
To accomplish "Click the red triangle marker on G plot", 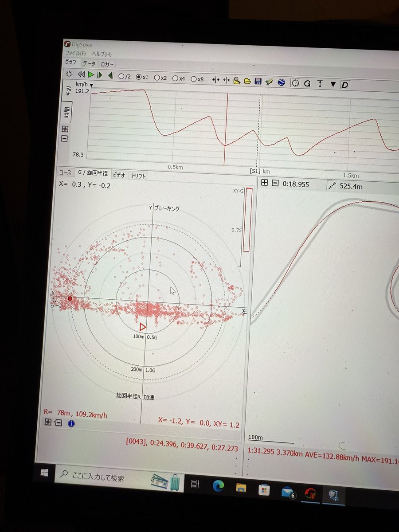I will [x=143, y=327].
